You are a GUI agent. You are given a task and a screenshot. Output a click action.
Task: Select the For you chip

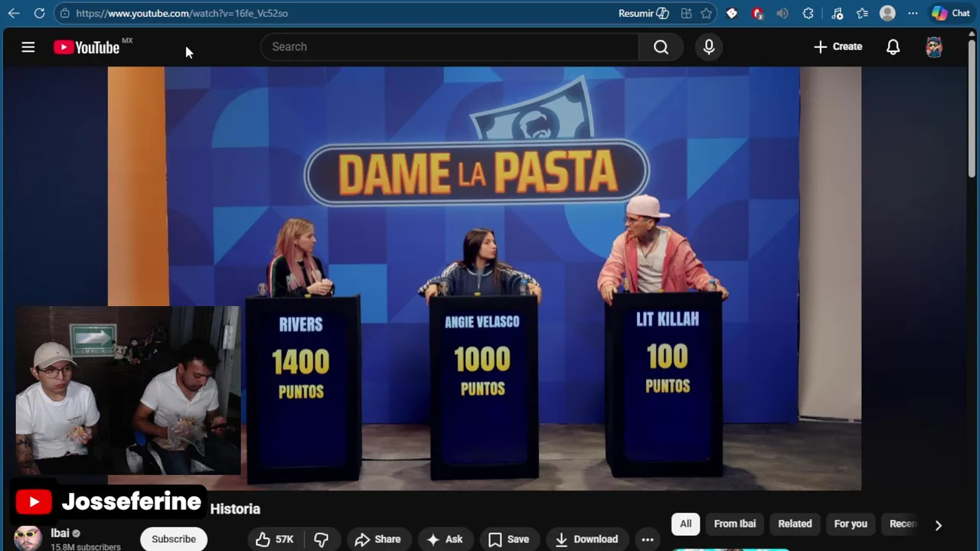point(851,524)
